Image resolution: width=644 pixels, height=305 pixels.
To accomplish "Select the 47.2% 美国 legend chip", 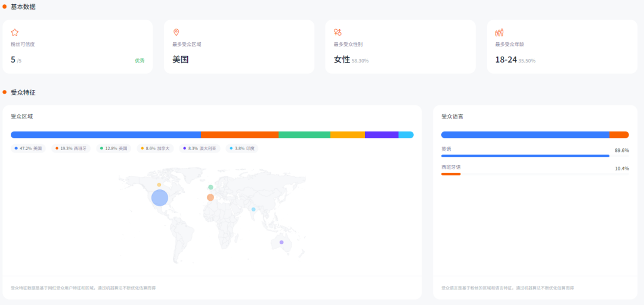I will coord(29,148).
